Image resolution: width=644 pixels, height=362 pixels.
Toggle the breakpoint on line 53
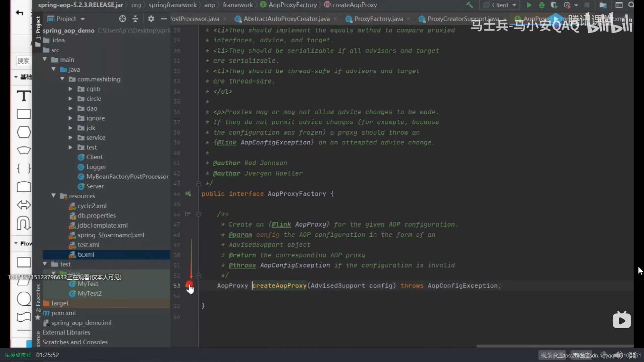pyautogui.click(x=189, y=285)
